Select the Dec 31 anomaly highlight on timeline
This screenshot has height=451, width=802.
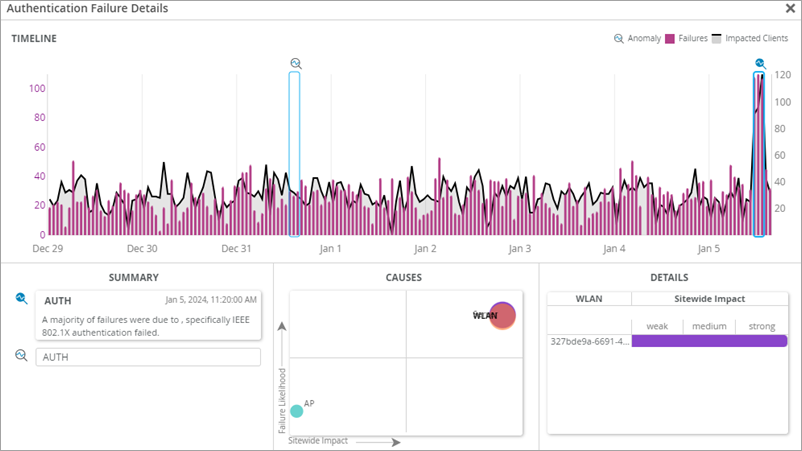click(x=294, y=155)
